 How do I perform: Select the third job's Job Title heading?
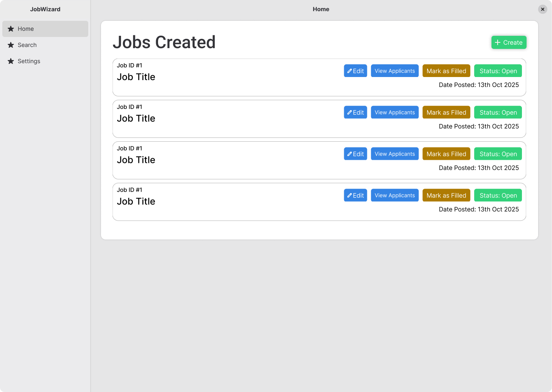[136, 160]
